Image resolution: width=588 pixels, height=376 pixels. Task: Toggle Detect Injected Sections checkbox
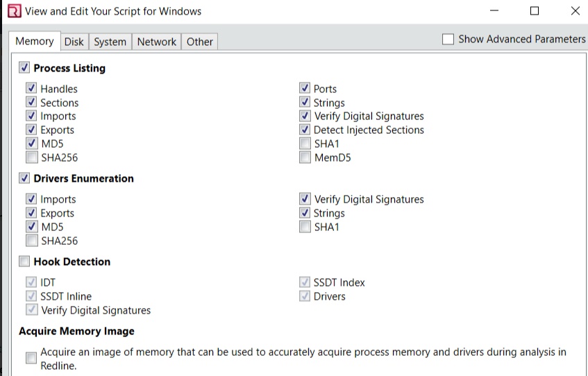(x=305, y=130)
